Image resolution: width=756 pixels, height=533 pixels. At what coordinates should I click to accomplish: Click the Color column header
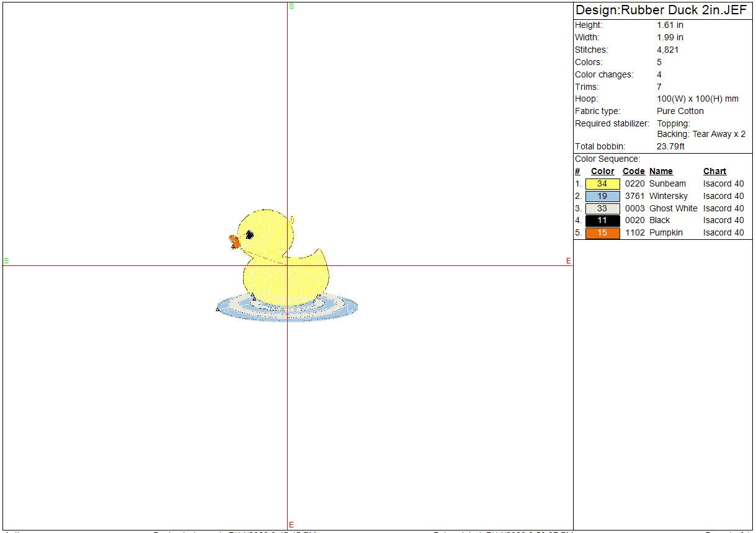(602, 172)
